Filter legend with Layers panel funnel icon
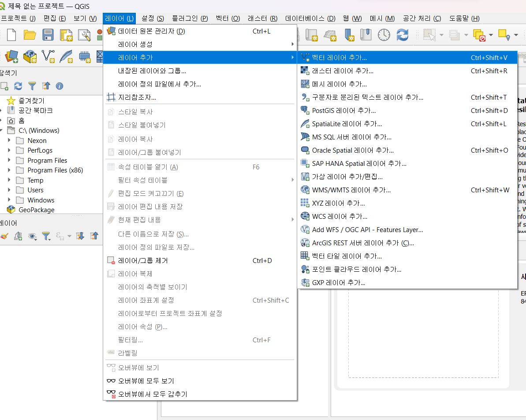526x420 pixels. point(46,236)
